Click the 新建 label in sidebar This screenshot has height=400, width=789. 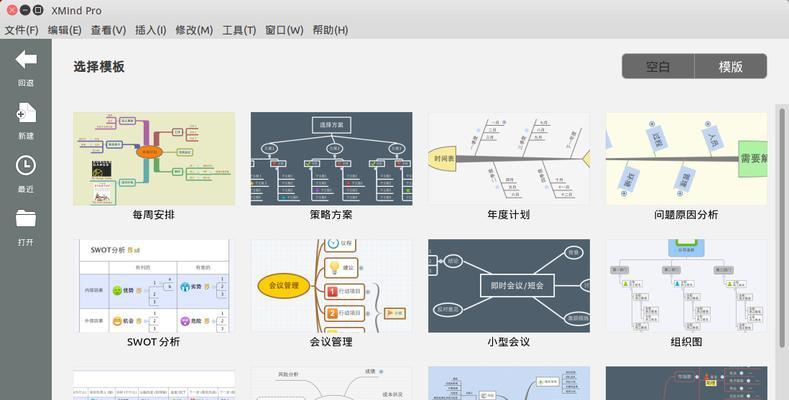pos(26,136)
